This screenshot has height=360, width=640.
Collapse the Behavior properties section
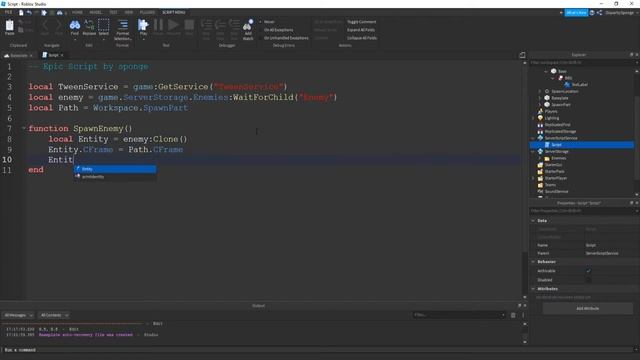pyautogui.click(x=533, y=262)
